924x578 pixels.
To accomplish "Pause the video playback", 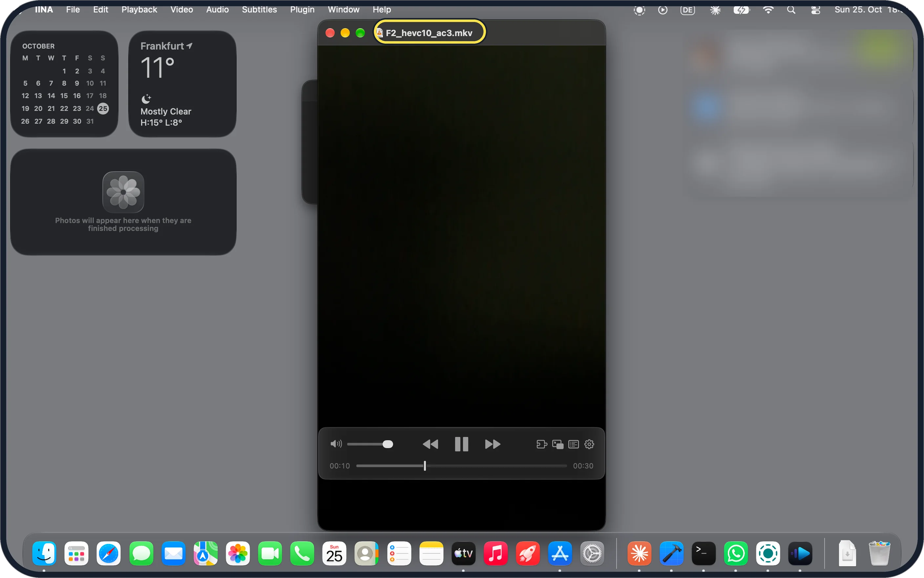I will point(461,444).
